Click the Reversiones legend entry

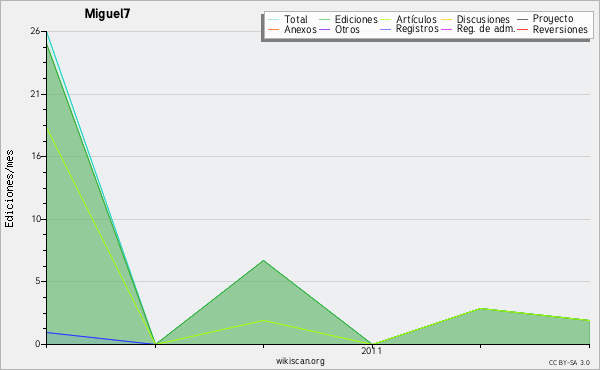coord(552,29)
